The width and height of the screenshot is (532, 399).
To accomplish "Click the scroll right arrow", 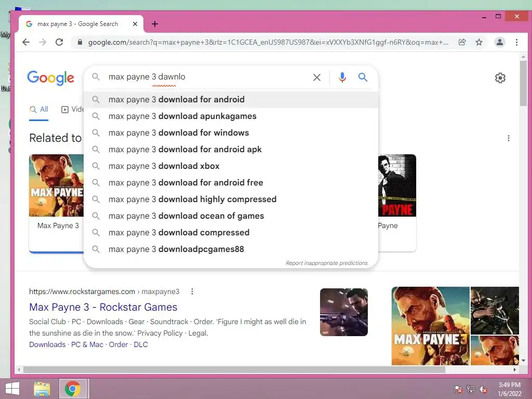I will coord(515,369).
